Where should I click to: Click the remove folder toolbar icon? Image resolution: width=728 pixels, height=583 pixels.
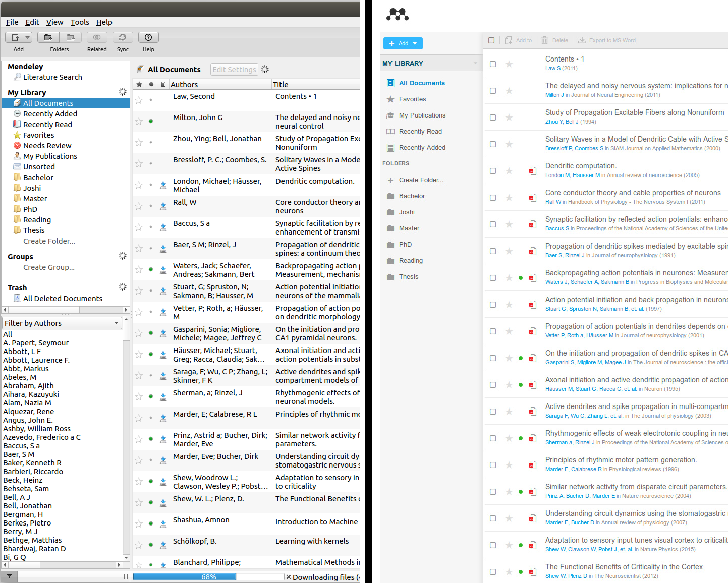click(x=71, y=37)
